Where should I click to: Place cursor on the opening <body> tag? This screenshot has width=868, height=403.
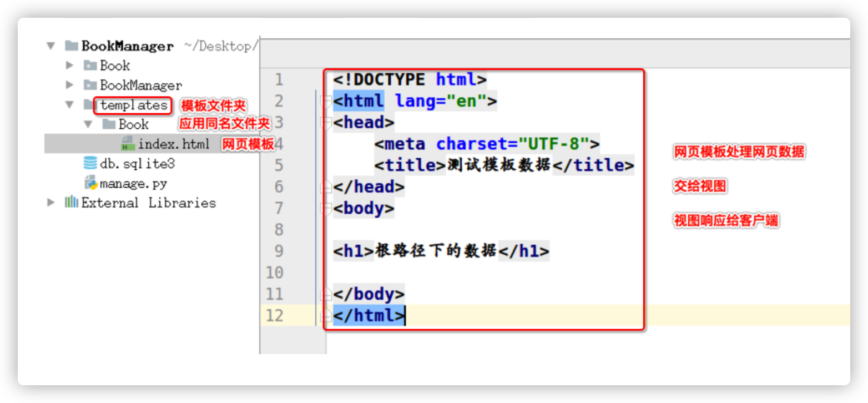(364, 208)
